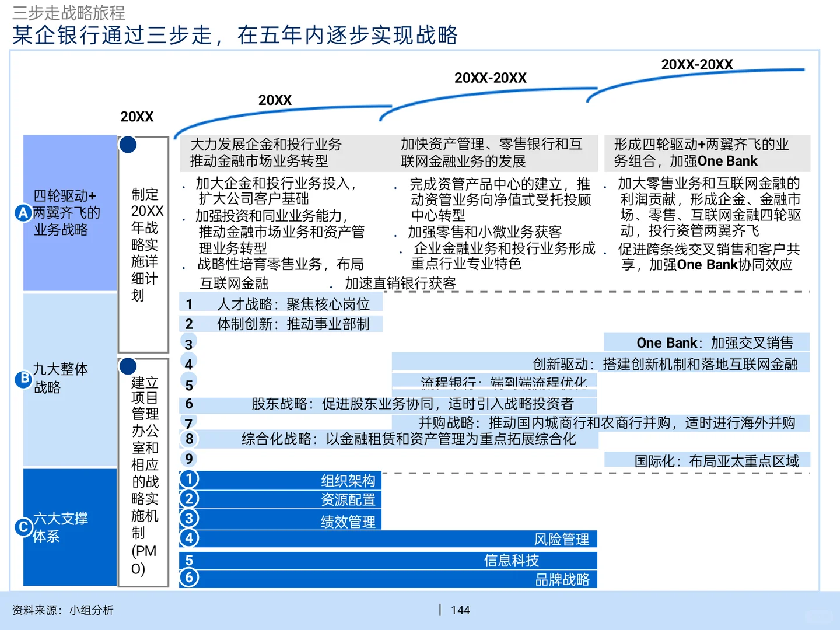Click the grey heading 大力发展企金和投行业务
Screen dimensions: 840x630
pos(266,153)
